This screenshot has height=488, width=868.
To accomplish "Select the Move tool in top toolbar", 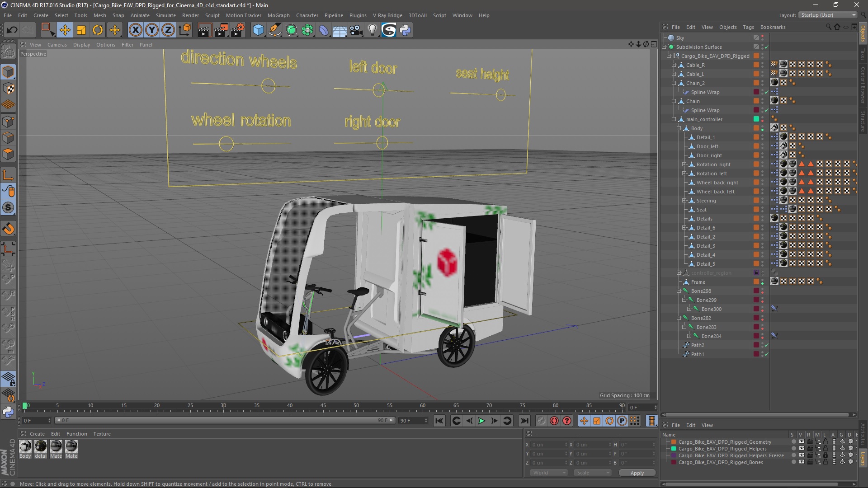I will [65, 30].
